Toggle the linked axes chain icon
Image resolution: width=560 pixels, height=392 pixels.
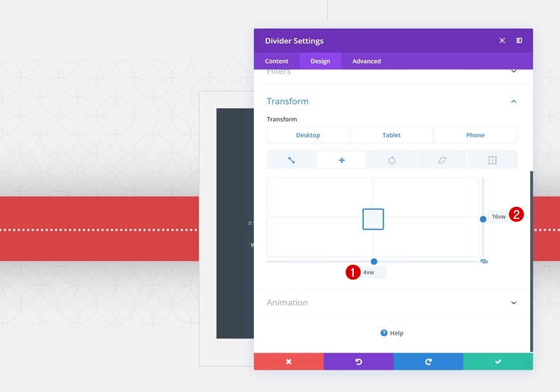[x=484, y=262]
